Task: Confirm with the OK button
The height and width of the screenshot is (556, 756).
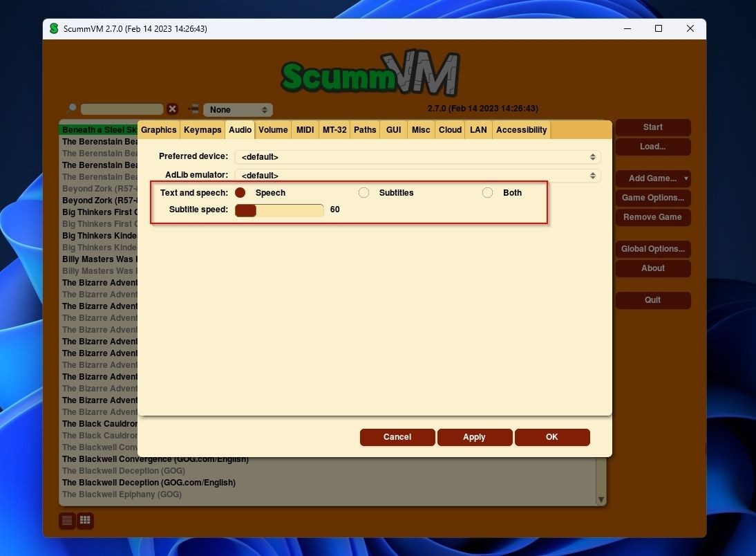Action: (552, 437)
